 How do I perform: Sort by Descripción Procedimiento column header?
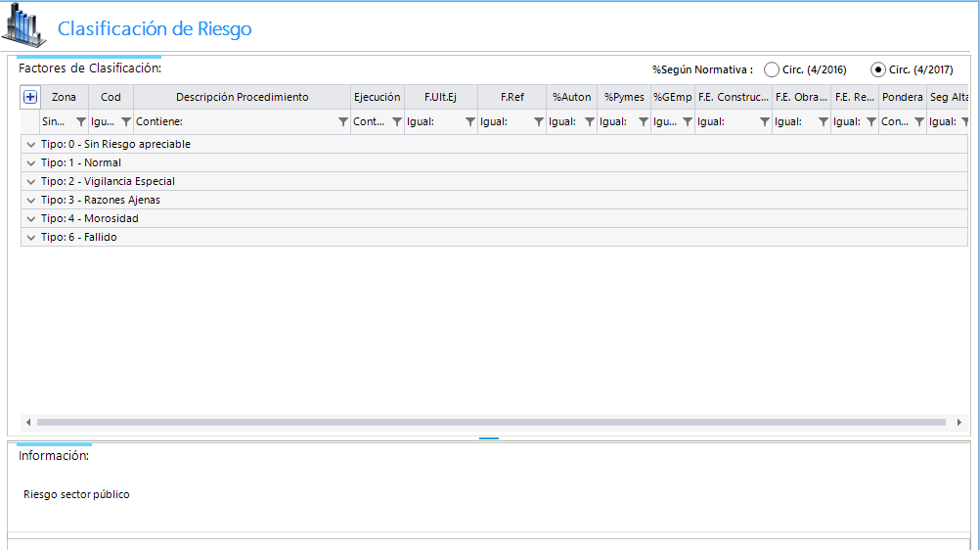[242, 97]
